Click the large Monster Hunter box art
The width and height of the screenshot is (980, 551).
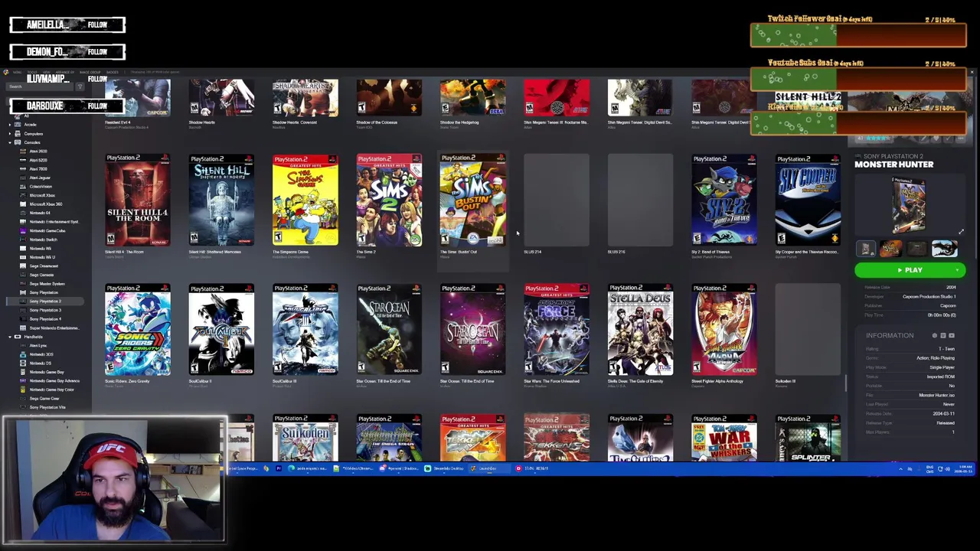[x=909, y=204]
